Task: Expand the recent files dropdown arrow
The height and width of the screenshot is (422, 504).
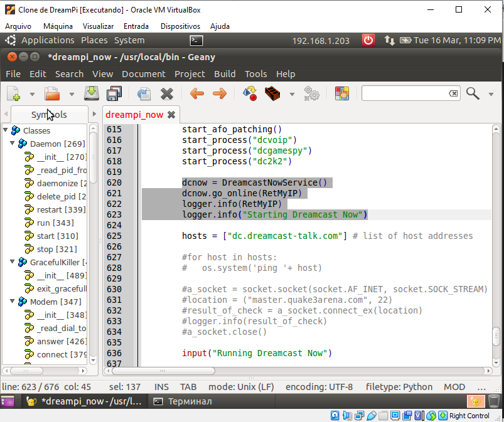Action: [72, 94]
